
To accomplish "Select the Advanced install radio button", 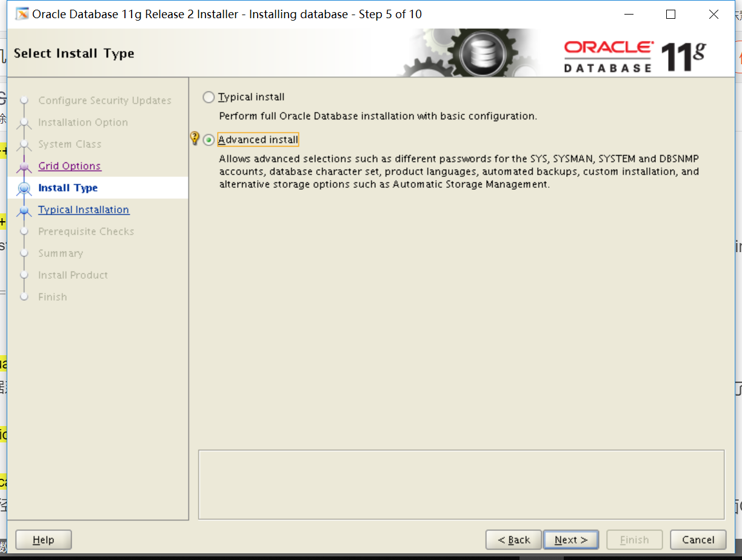I will pyautogui.click(x=209, y=140).
